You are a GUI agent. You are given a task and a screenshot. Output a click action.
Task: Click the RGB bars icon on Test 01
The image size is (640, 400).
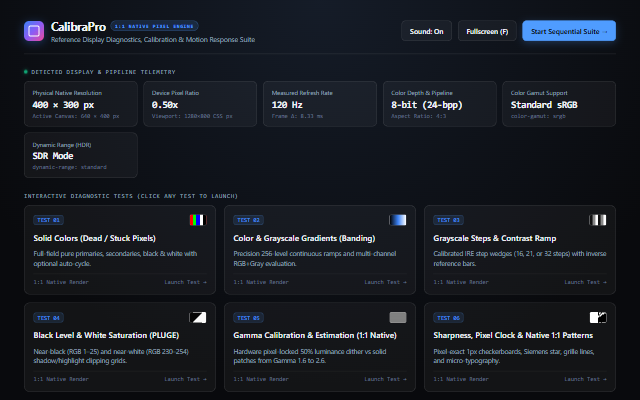[x=198, y=220]
